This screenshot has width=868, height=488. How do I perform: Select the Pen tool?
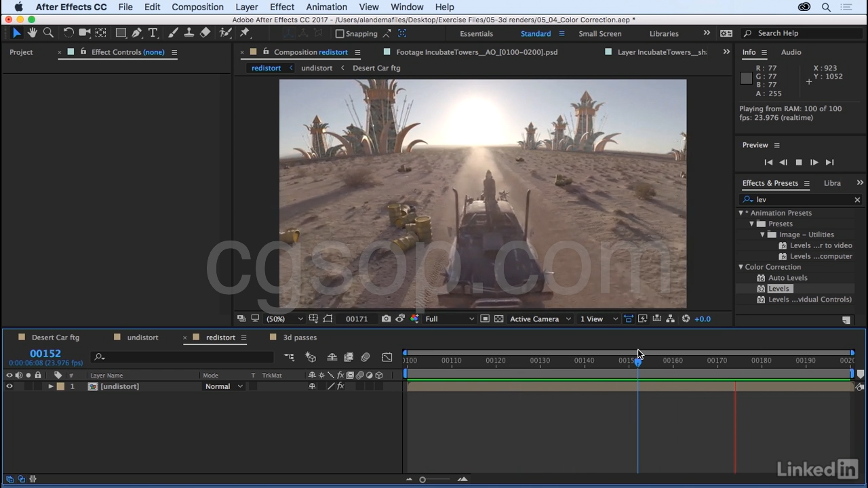pyautogui.click(x=136, y=33)
